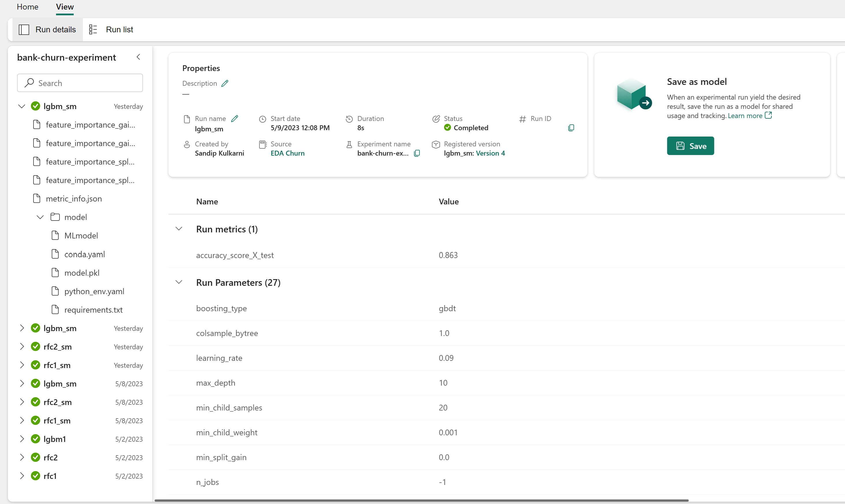Switch to the Home tab
Screen dimensions: 845x504
[x=27, y=7]
